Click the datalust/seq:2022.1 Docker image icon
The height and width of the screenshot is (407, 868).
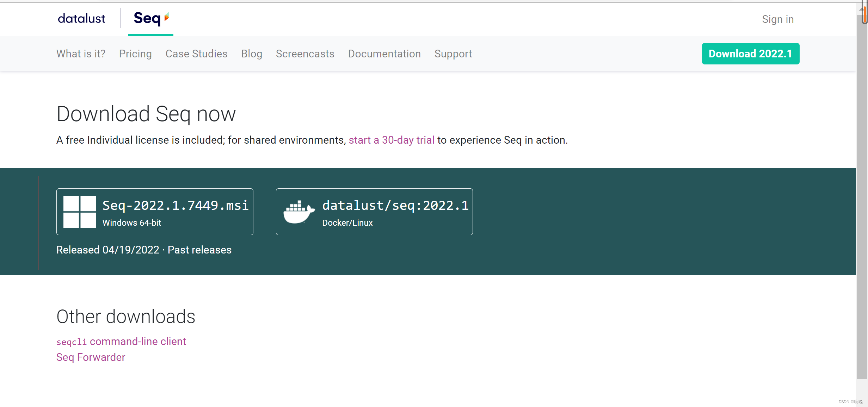click(x=298, y=211)
